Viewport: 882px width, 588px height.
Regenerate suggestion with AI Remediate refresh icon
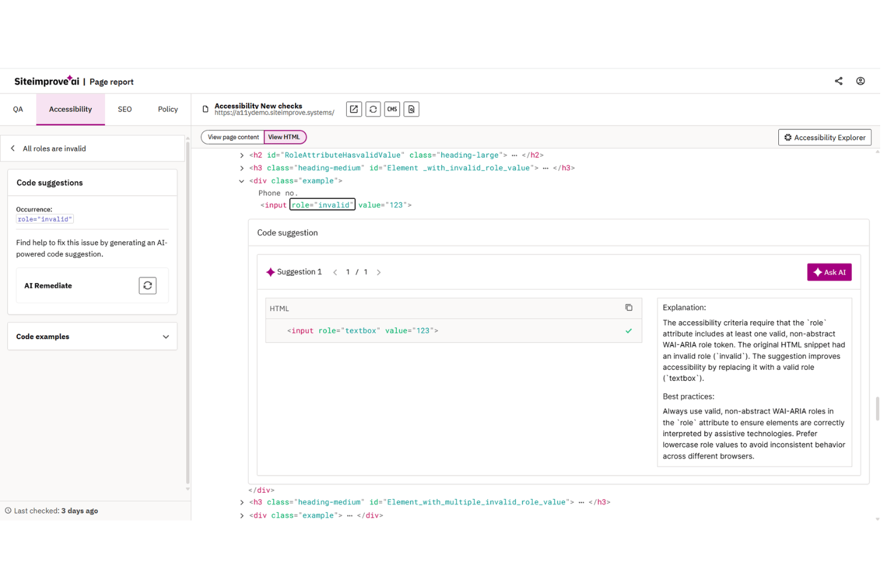point(148,286)
